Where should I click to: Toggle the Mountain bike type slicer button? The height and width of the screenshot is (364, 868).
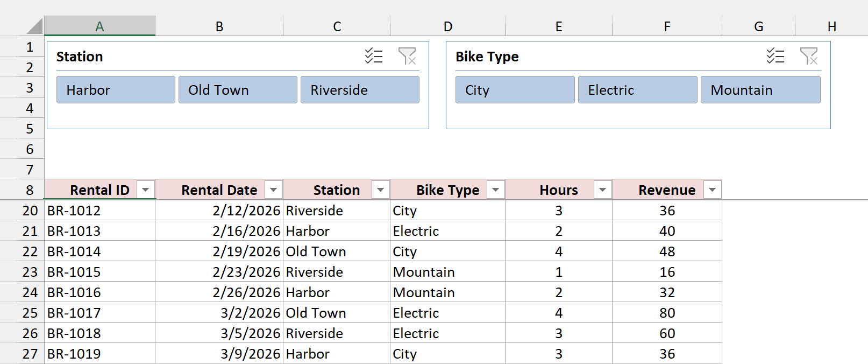(760, 89)
